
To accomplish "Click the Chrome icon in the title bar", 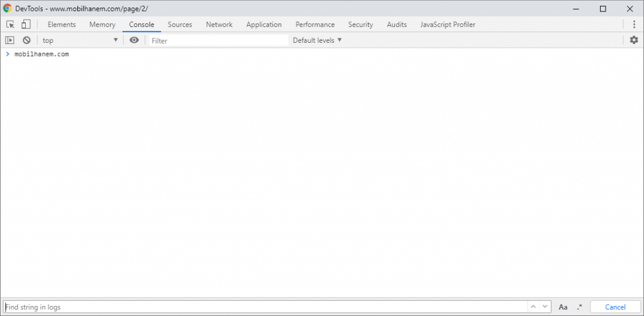I will tap(7, 9).
